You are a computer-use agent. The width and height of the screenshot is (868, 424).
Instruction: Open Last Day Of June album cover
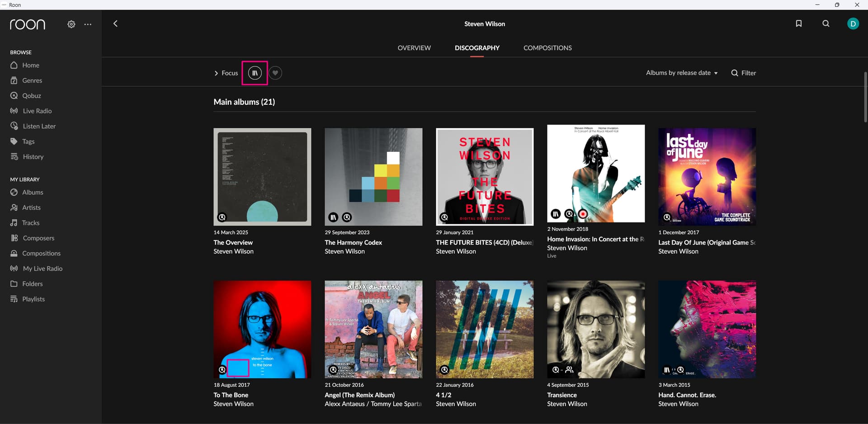(707, 177)
